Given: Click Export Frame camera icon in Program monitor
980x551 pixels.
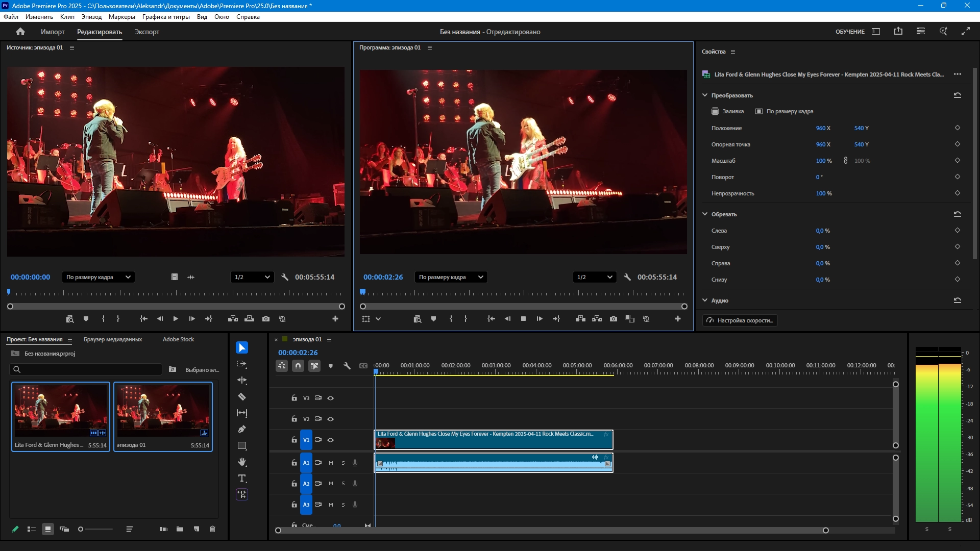Looking at the screenshot, I should pos(613,319).
